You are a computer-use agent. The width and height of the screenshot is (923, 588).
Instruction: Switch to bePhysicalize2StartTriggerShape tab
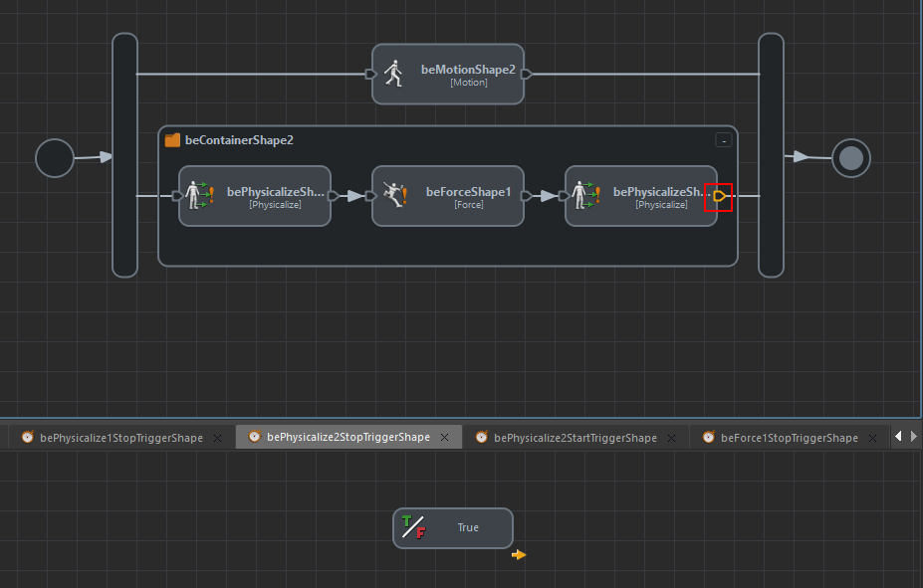pos(576,438)
